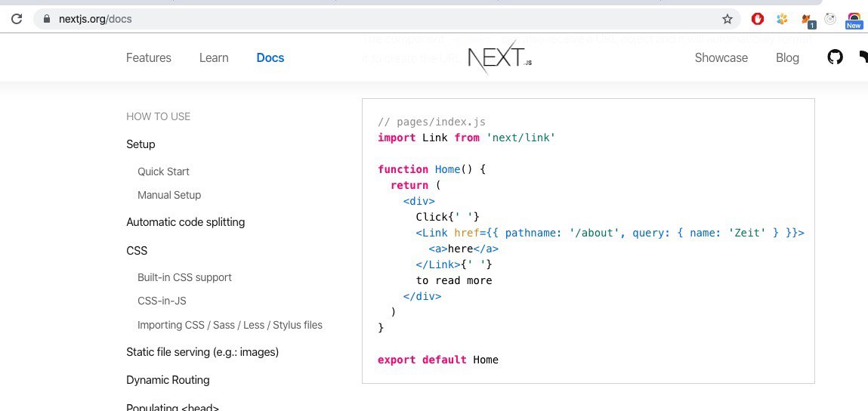Open the extension icon with New badge

[x=854, y=20]
